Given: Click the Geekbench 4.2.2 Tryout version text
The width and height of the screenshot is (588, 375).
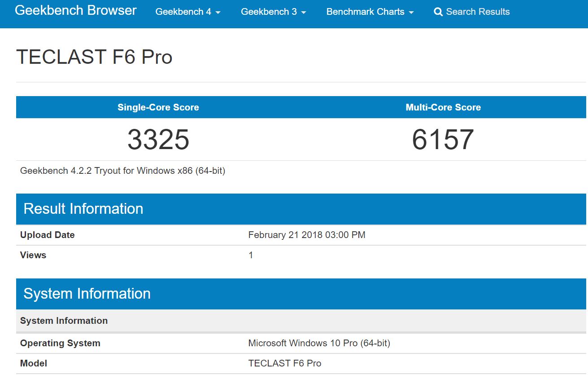Looking at the screenshot, I should [122, 171].
